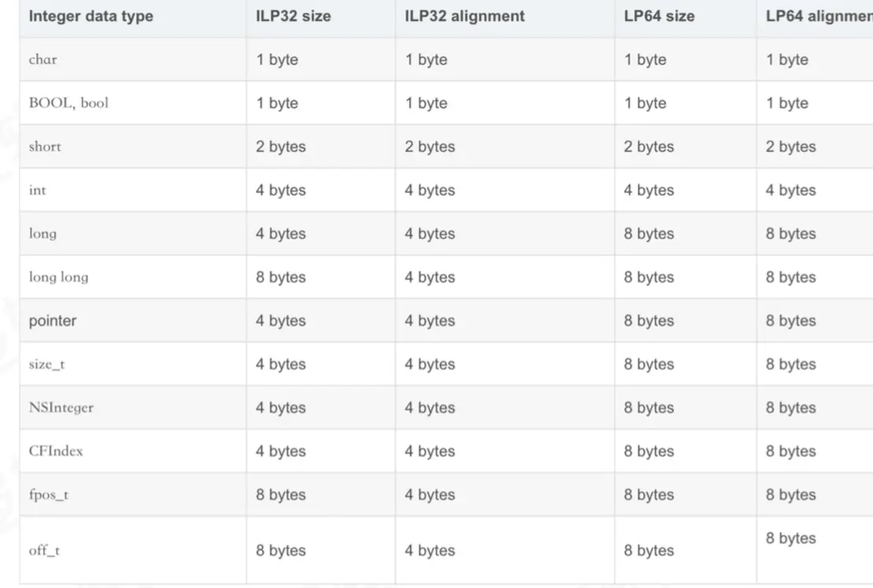Select LP64 alignment value for CFIndex
This screenshot has height=588, width=873.
[x=791, y=451]
